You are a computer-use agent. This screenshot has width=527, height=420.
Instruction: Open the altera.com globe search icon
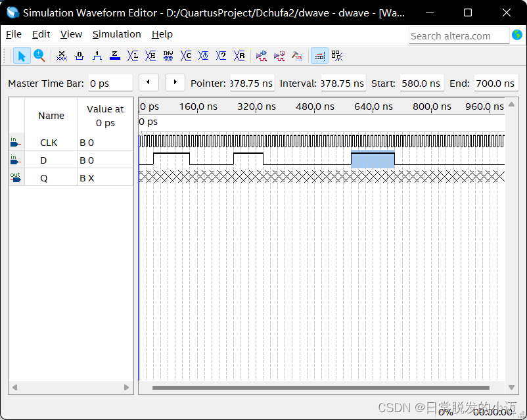point(517,35)
